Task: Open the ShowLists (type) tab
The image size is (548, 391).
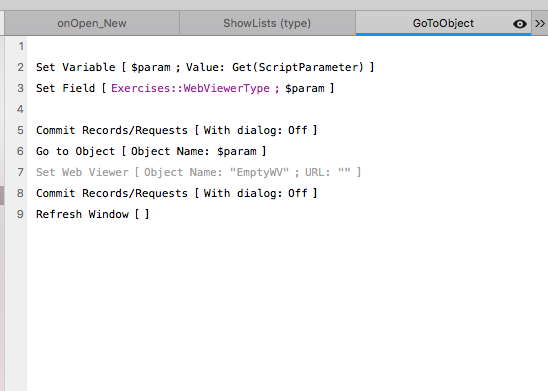Action: pyautogui.click(x=267, y=23)
